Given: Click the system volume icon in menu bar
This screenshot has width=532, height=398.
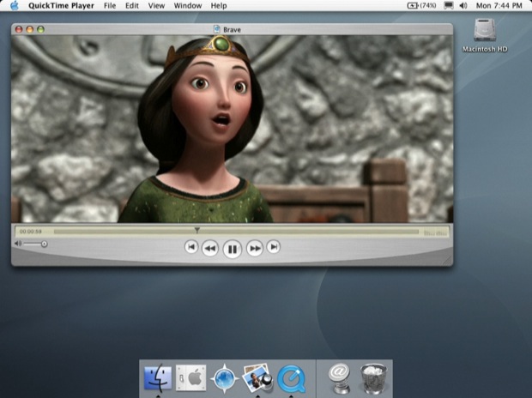Looking at the screenshot, I should click(463, 6).
